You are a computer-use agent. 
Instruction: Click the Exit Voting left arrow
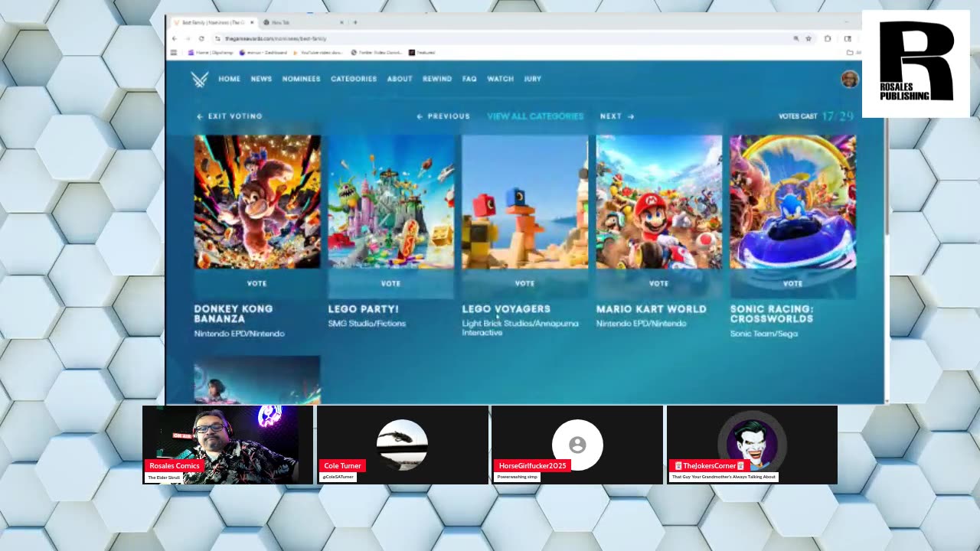(x=200, y=116)
